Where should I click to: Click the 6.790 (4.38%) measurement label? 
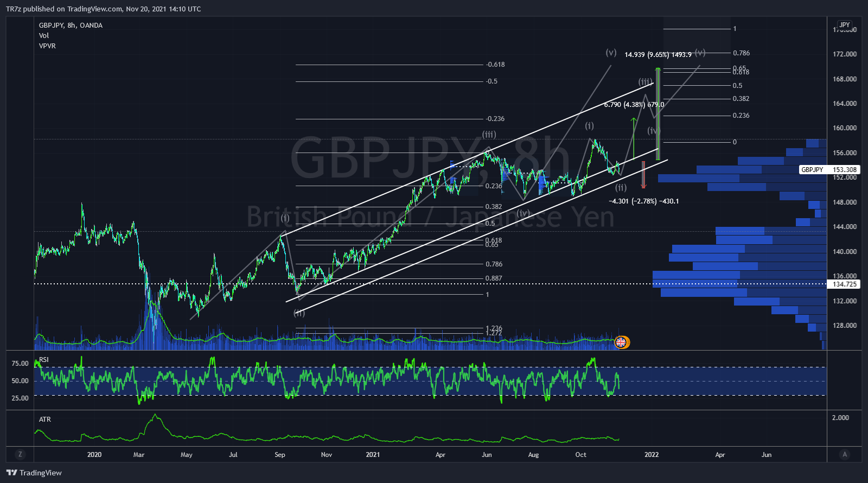(x=634, y=104)
